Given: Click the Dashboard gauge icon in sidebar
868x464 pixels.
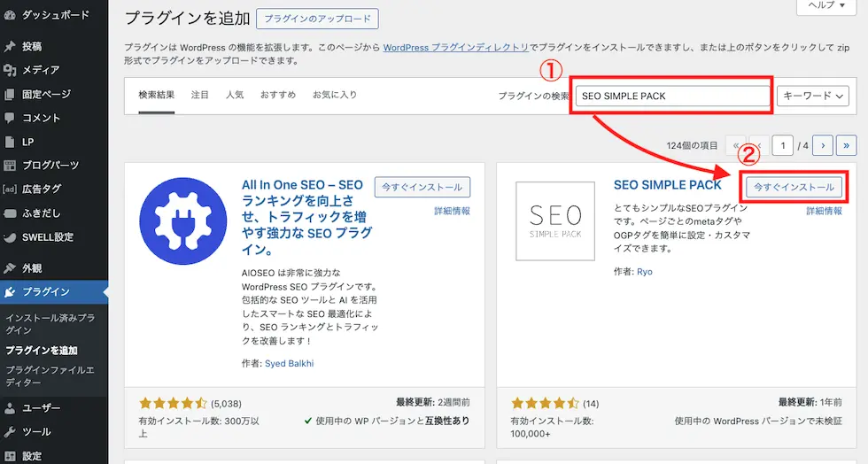Looking at the screenshot, I should point(9,15).
